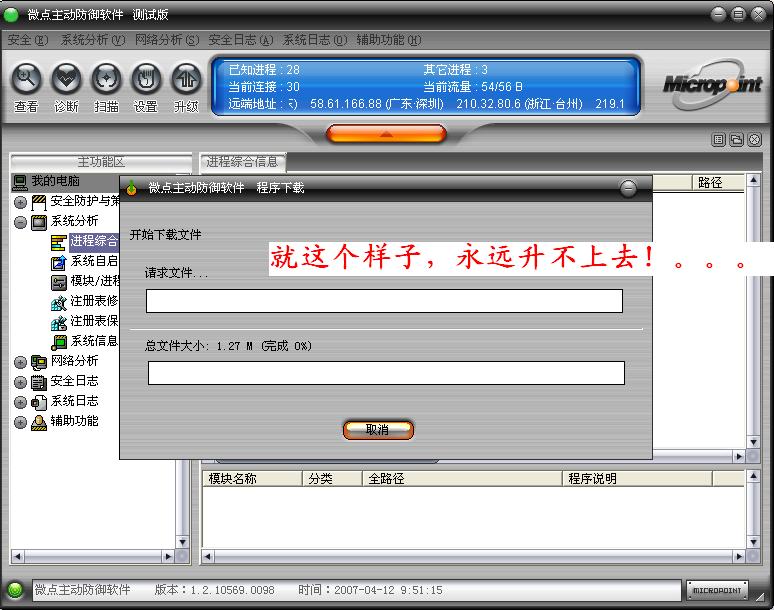Start the 扫描 toolbar icon

click(106, 79)
